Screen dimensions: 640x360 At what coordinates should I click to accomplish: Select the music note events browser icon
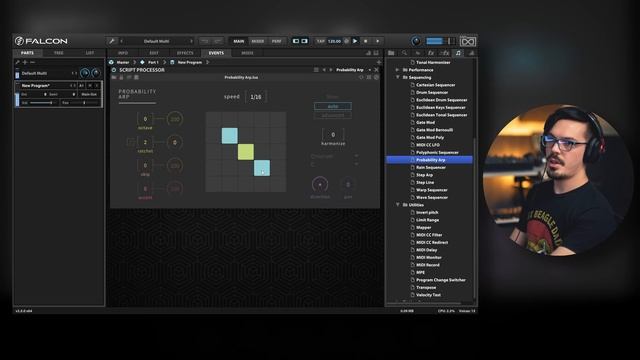pyautogui.click(x=458, y=53)
